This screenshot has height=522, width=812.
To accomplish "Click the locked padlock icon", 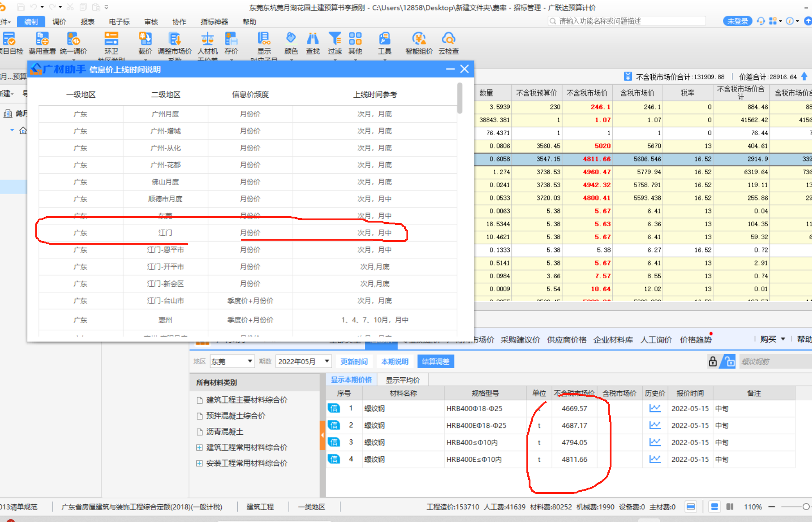I will [x=713, y=361].
